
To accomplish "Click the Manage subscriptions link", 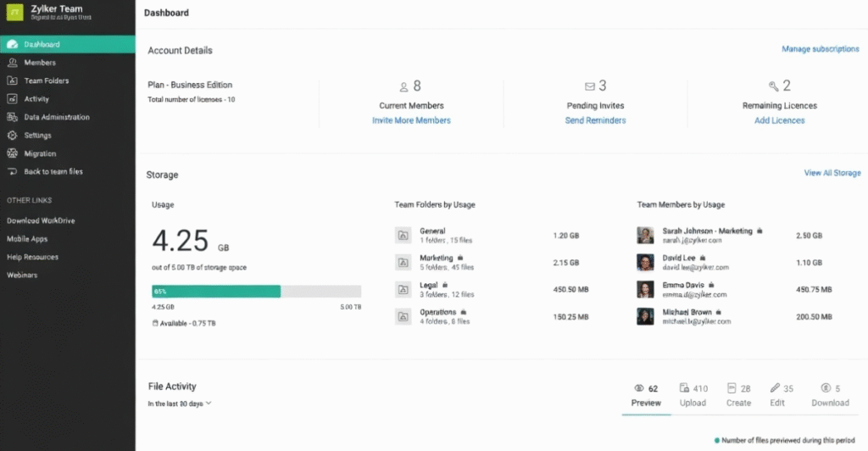I will 821,48.
